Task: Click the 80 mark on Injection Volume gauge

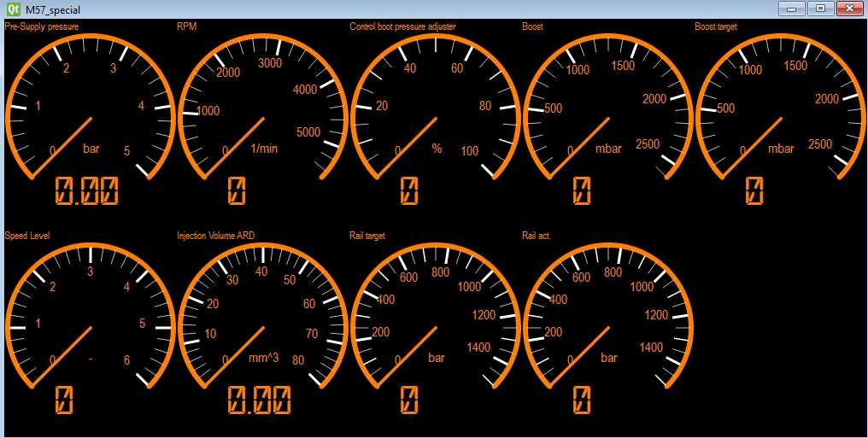Action: 298,360
